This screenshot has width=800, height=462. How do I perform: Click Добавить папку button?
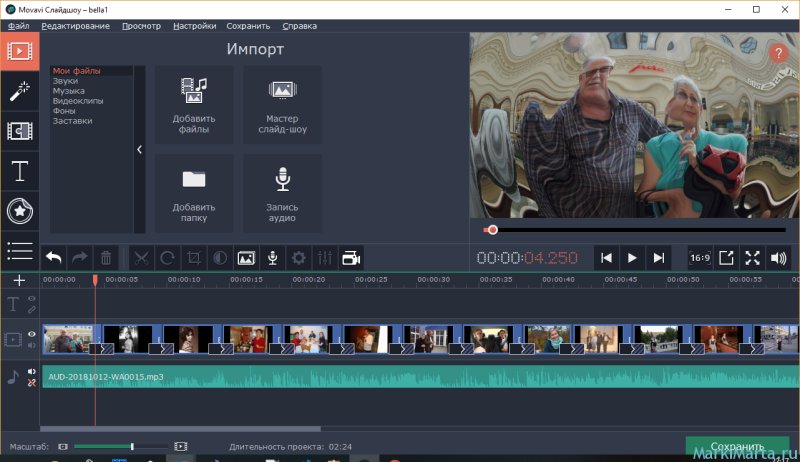[x=194, y=194]
